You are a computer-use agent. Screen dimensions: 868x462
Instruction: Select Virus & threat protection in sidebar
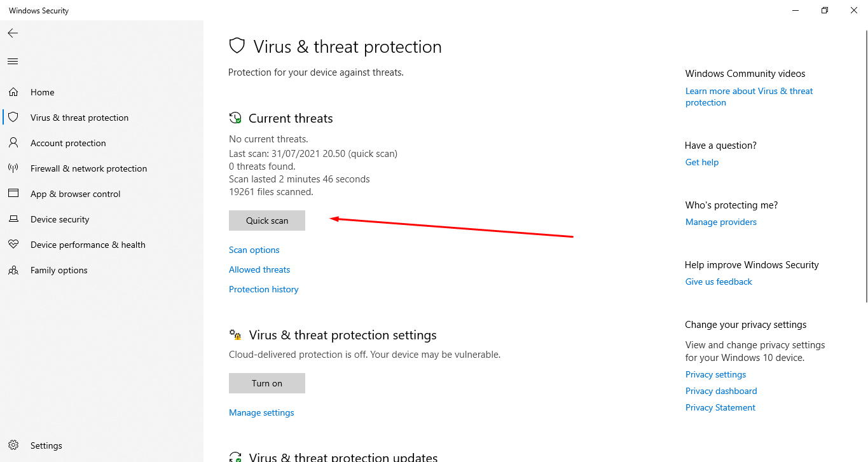coord(79,118)
